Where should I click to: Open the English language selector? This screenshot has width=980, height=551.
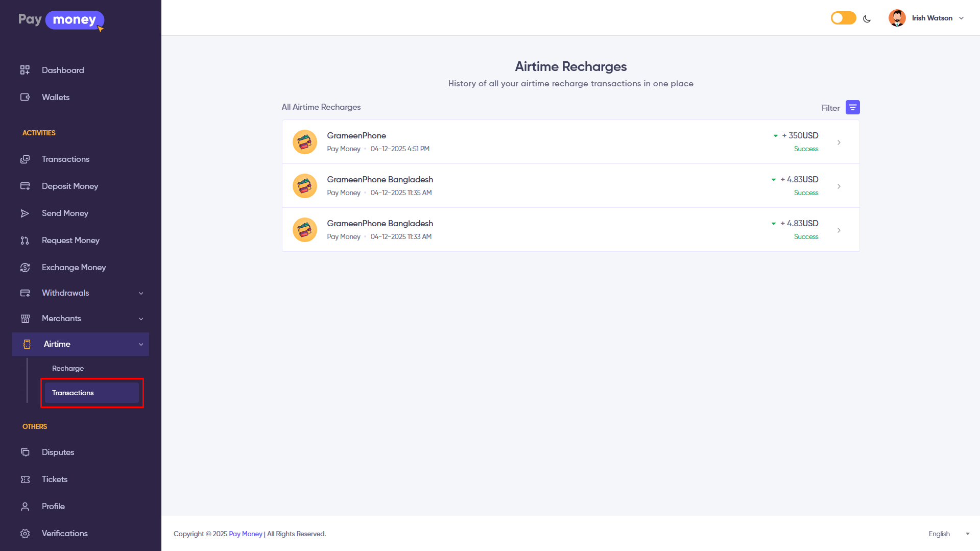tap(948, 534)
